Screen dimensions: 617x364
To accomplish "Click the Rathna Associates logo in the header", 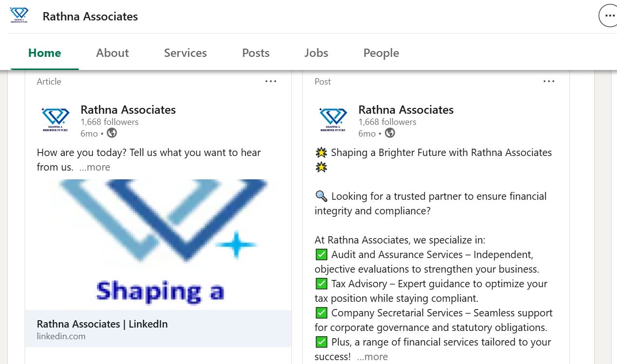I will pyautogui.click(x=19, y=16).
